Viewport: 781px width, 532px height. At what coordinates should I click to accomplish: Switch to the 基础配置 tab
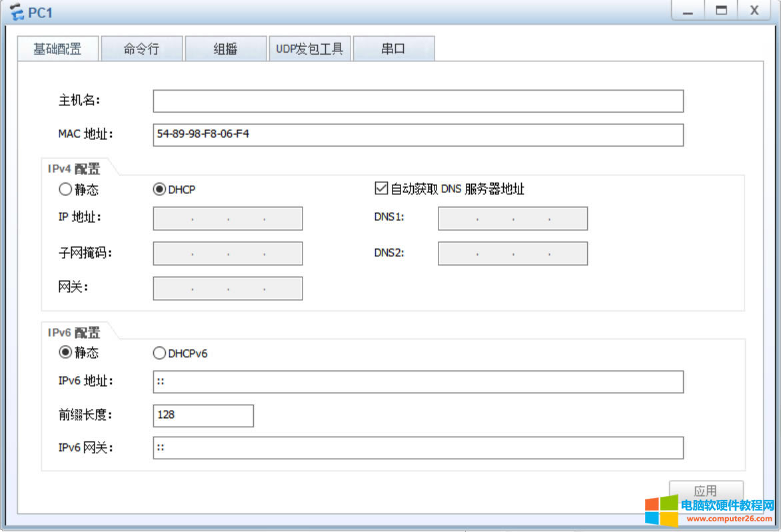pyautogui.click(x=58, y=49)
